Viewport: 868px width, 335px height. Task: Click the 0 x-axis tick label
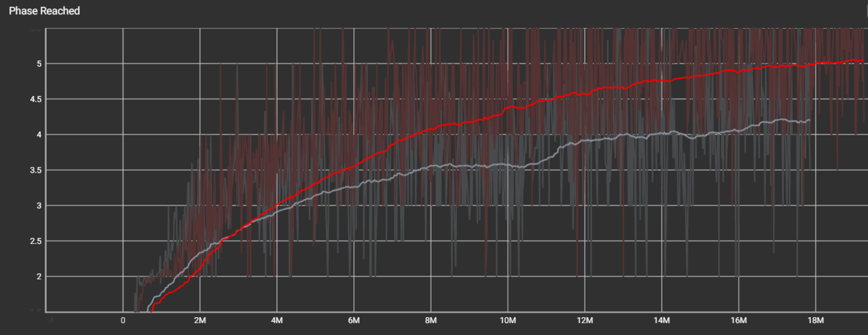pos(123,321)
